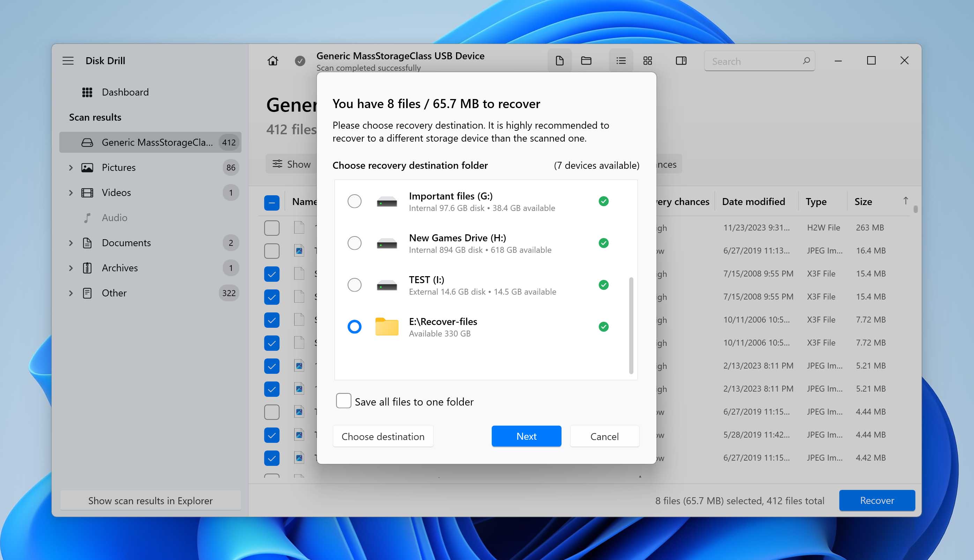Click the 2/13/2023 8:11 PM first date cell
The image size is (974, 560).
coord(758,366)
